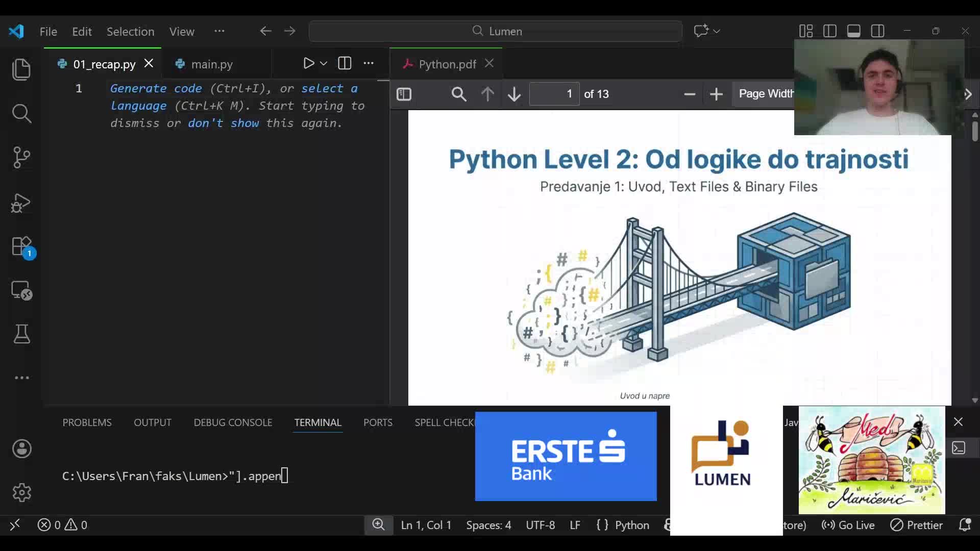The width and height of the screenshot is (980, 551).
Task: Toggle the PDF sidebar
Action: pyautogui.click(x=404, y=94)
